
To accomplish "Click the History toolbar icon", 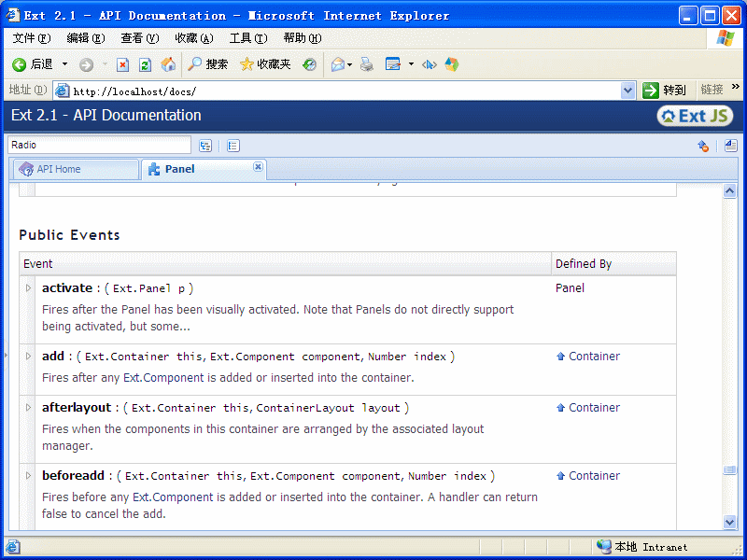I will point(309,64).
